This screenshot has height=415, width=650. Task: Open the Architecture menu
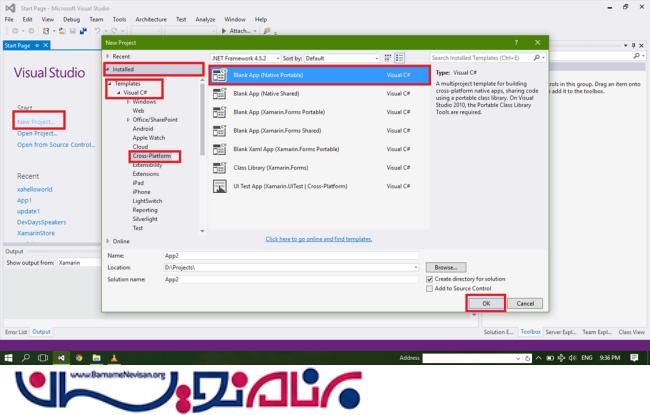(151, 19)
